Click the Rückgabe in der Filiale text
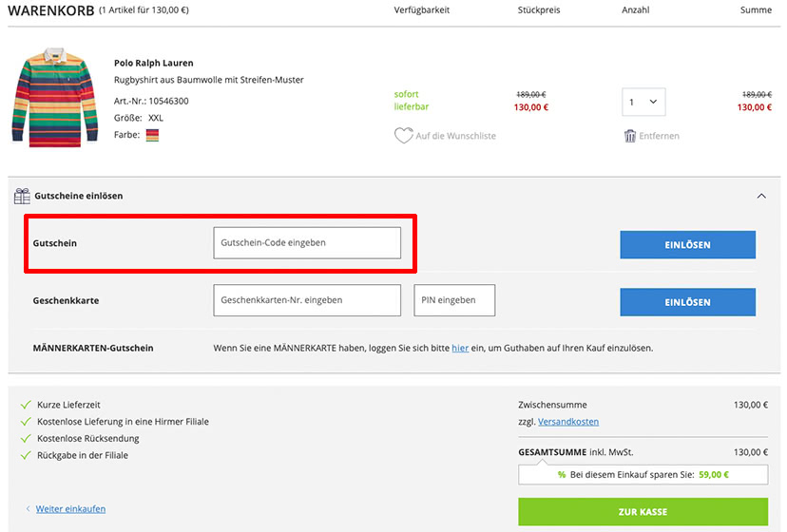The height and width of the screenshot is (532, 787). click(83, 455)
